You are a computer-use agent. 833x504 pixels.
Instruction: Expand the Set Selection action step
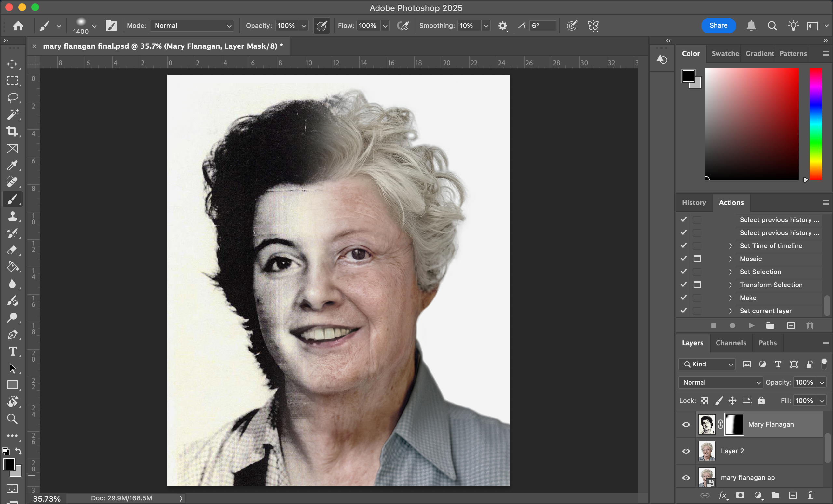point(730,272)
